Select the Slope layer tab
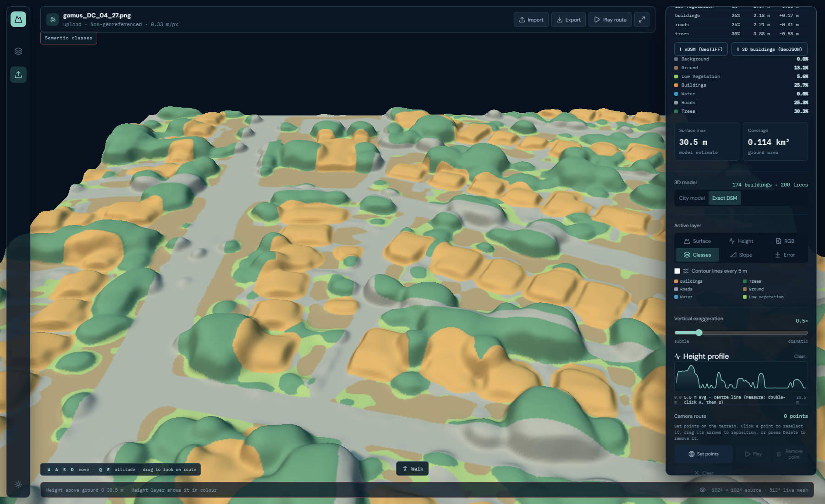 point(741,255)
